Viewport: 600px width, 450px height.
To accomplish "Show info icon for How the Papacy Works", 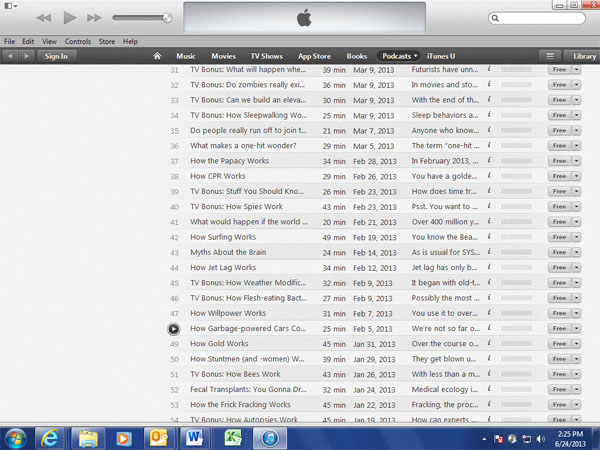I will click(489, 160).
